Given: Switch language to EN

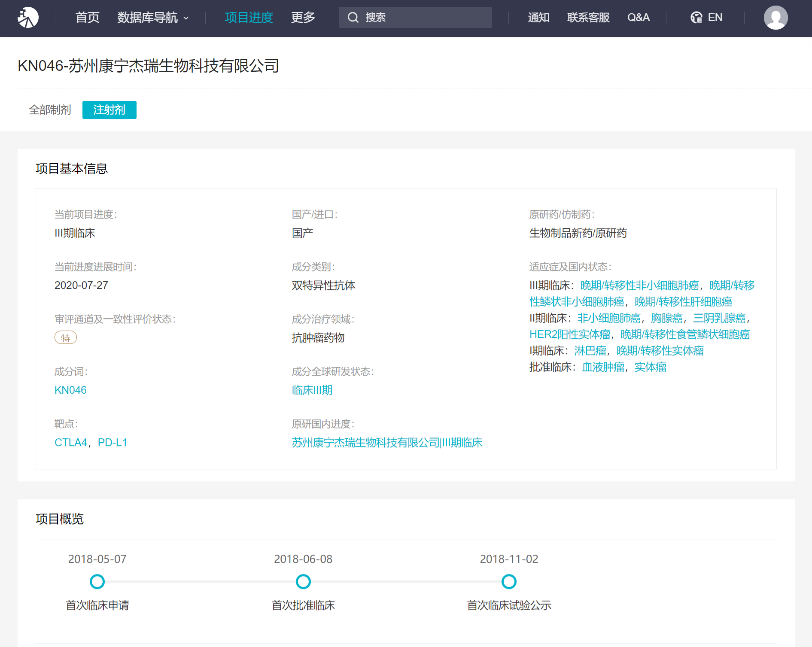Looking at the screenshot, I should tap(715, 18).
